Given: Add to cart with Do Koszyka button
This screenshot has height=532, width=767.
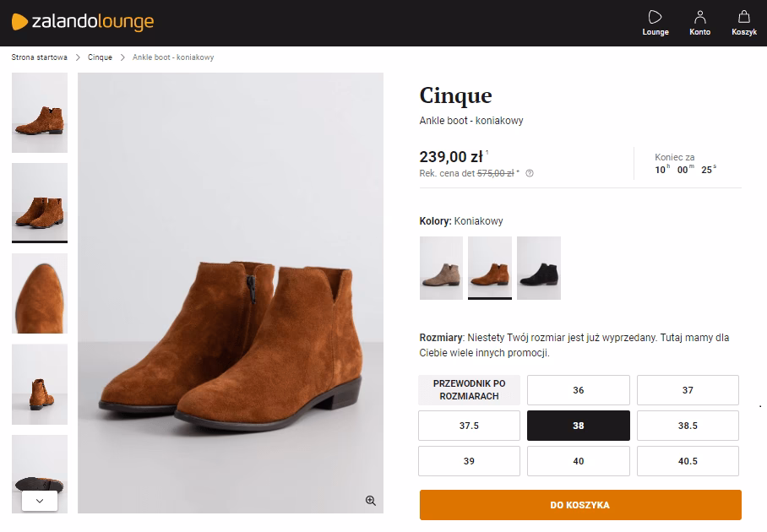Looking at the screenshot, I should pyautogui.click(x=579, y=505).
